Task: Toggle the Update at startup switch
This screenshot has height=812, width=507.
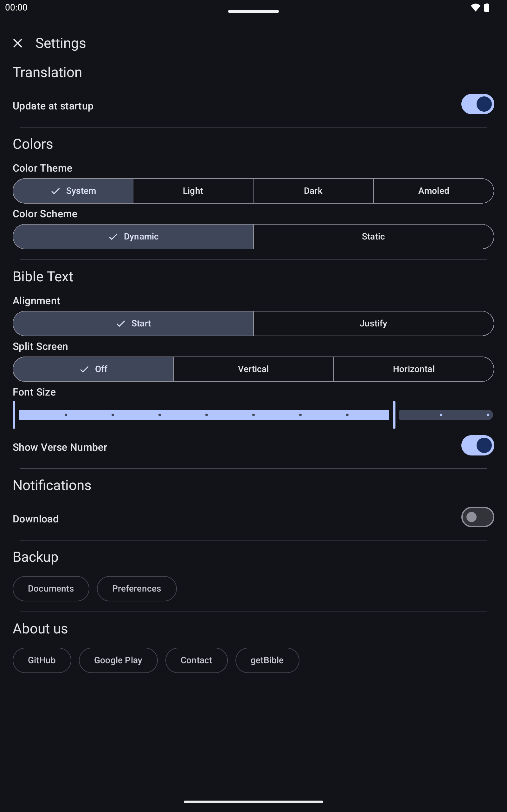Action: click(477, 104)
